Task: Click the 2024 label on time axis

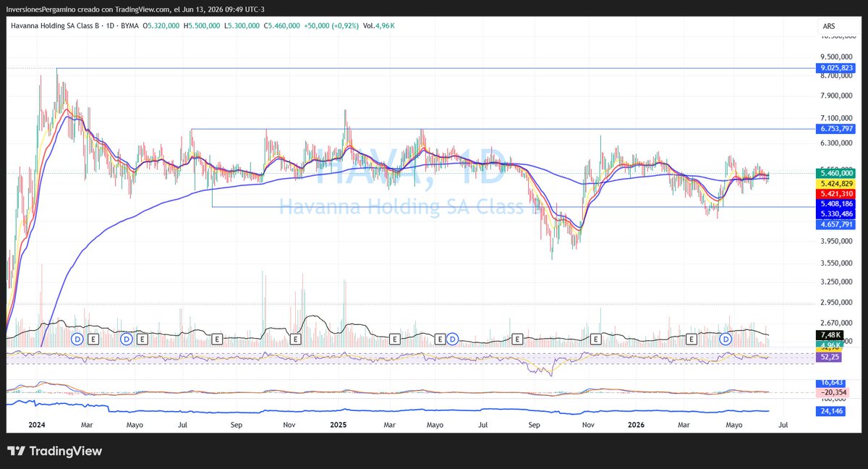Action: 36,426
